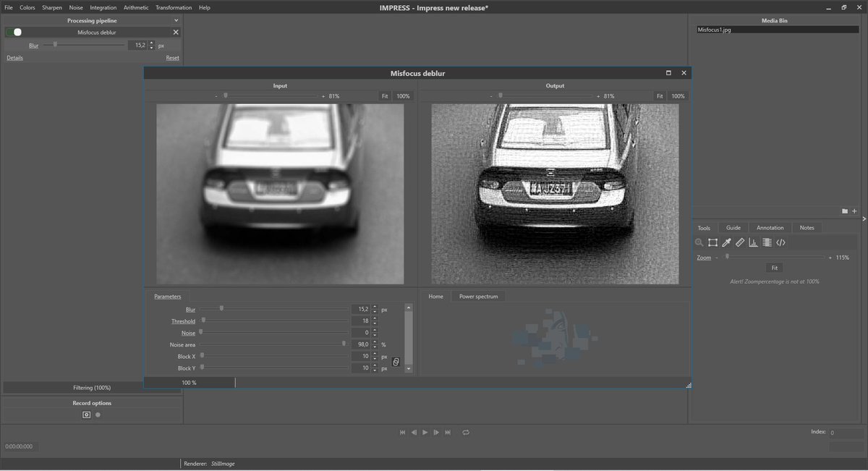Step back one frame
Viewport: 868px width, 471px height.
point(414,432)
